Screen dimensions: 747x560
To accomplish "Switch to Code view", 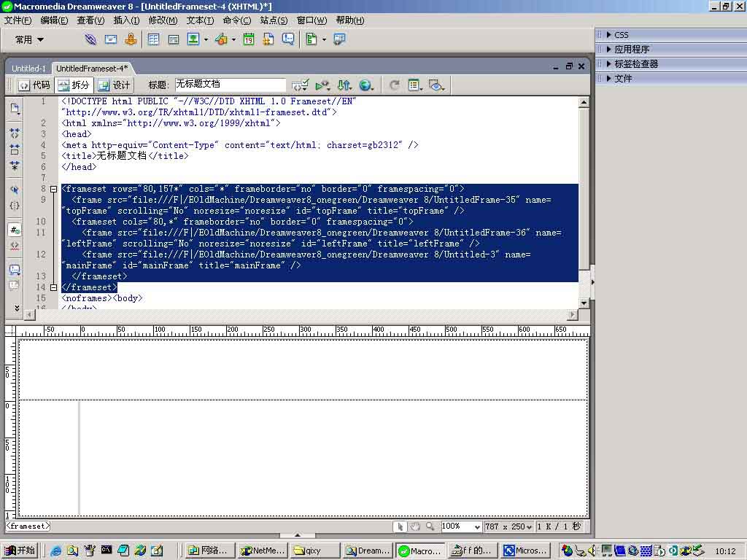I will pyautogui.click(x=34, y=85).
